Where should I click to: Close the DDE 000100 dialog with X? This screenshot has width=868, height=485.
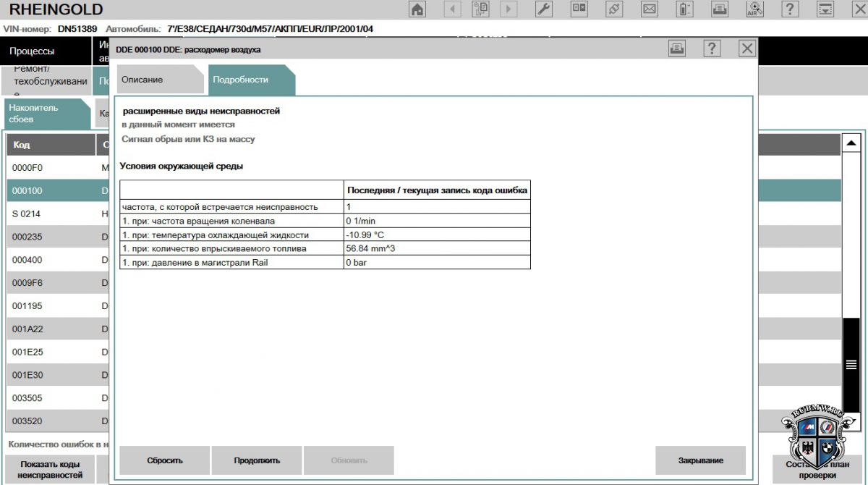(747, 48)
